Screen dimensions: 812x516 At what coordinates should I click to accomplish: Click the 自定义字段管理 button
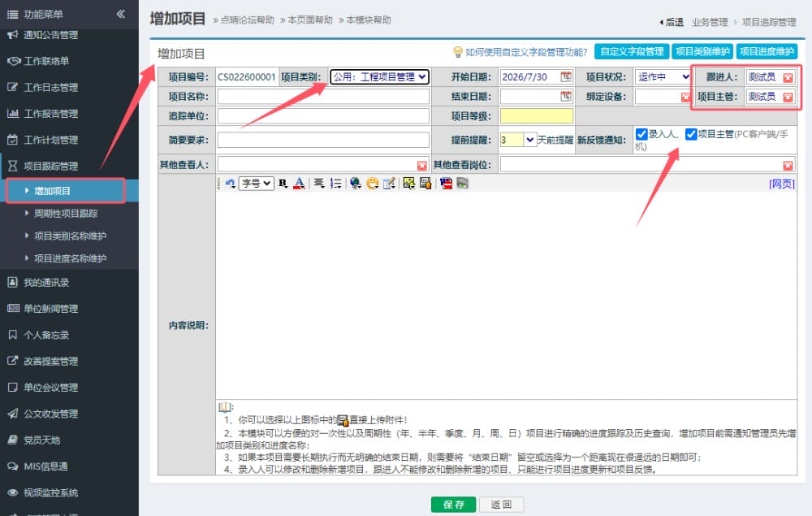pyautogui.click(x=632, y=51)
